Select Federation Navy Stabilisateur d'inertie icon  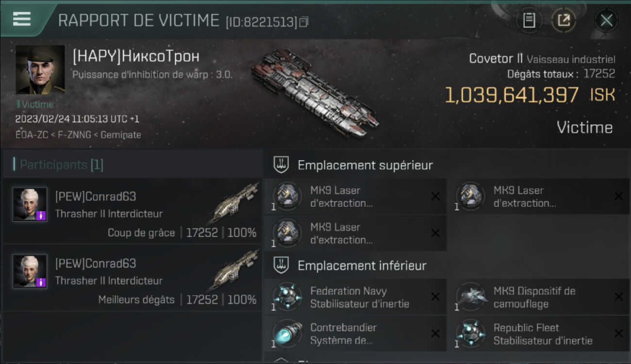[x=287, y=297]
